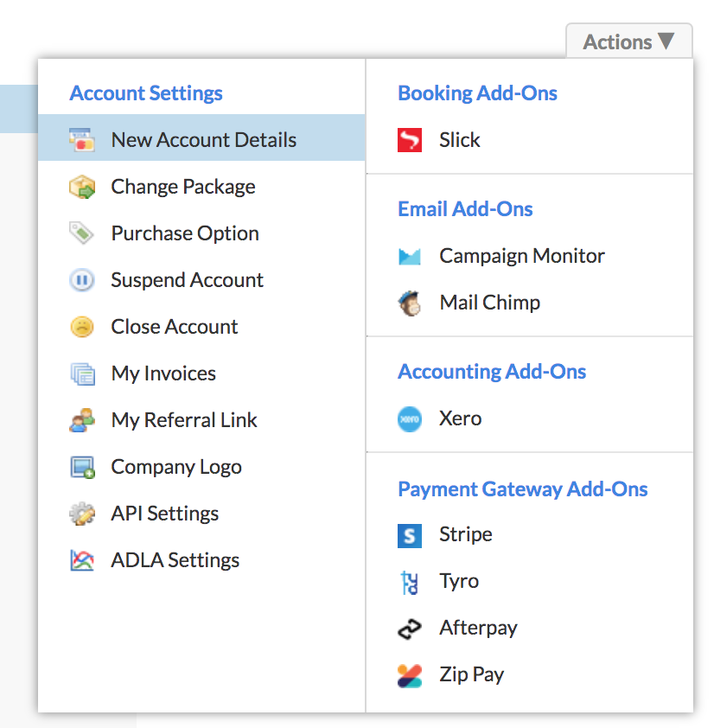Select the Afterpay payment add-on
714x728 pixels.
tap(530, 628)
